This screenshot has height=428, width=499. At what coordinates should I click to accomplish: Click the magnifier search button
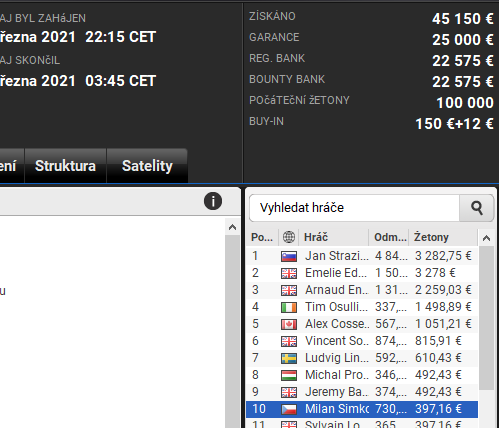pos(477,208)
